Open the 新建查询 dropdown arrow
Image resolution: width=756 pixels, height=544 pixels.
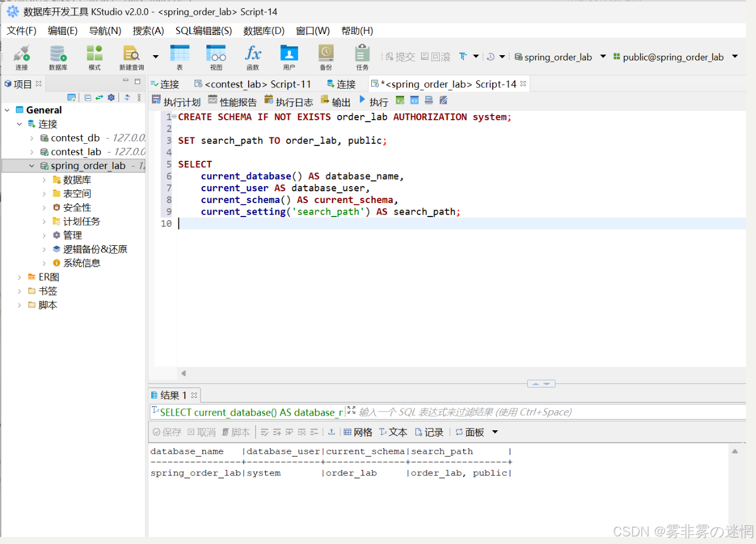pos(155,57)
